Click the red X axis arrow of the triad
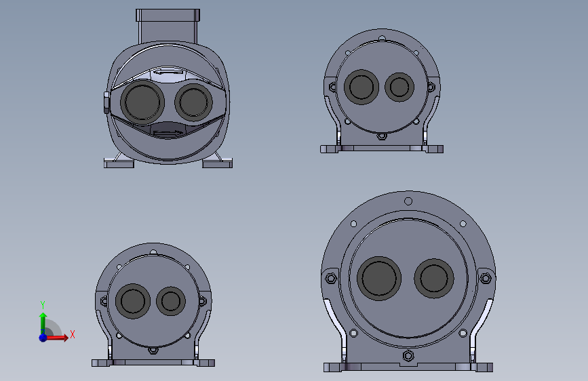588x381 pixels. click(57, 338)
